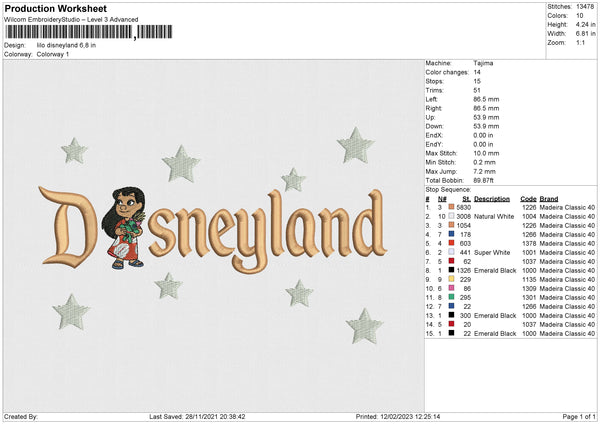Image resolution: width=600 pixels, height=424 pixels.
Task: Click the 'Min Stitch:' value '0.2 mm'
Action: tap(484, 162)
